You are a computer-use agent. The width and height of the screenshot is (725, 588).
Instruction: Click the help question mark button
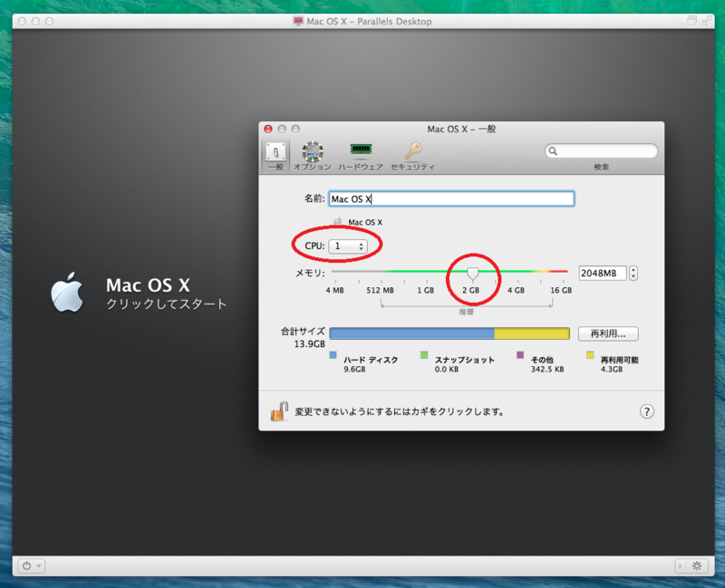click(646, 410)
